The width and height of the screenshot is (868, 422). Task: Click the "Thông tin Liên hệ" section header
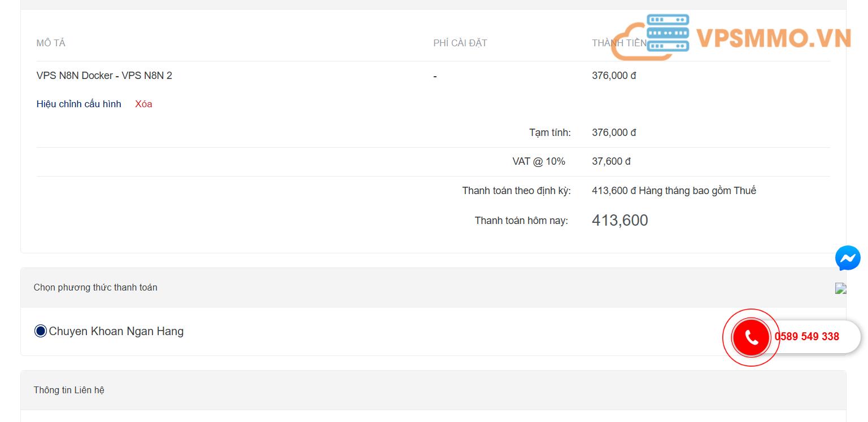(69, 390)
